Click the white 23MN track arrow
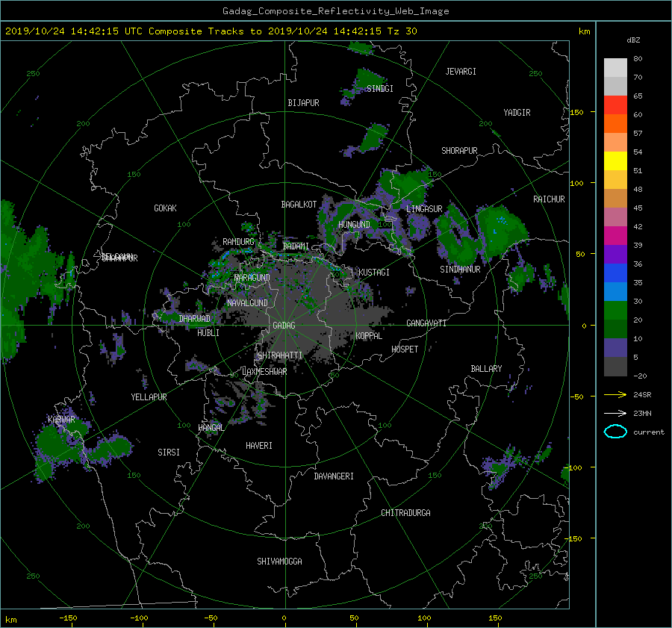 615,413
